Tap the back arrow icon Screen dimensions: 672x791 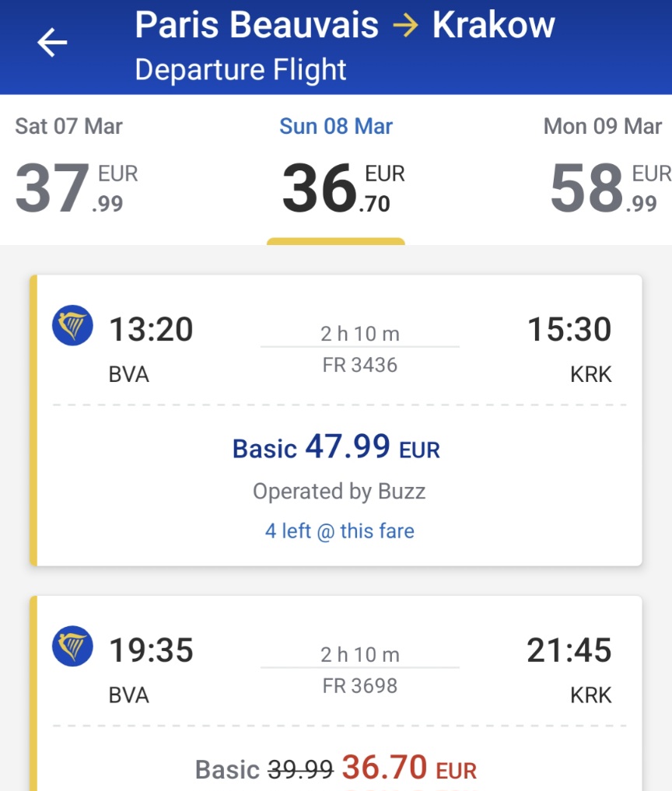52,42
